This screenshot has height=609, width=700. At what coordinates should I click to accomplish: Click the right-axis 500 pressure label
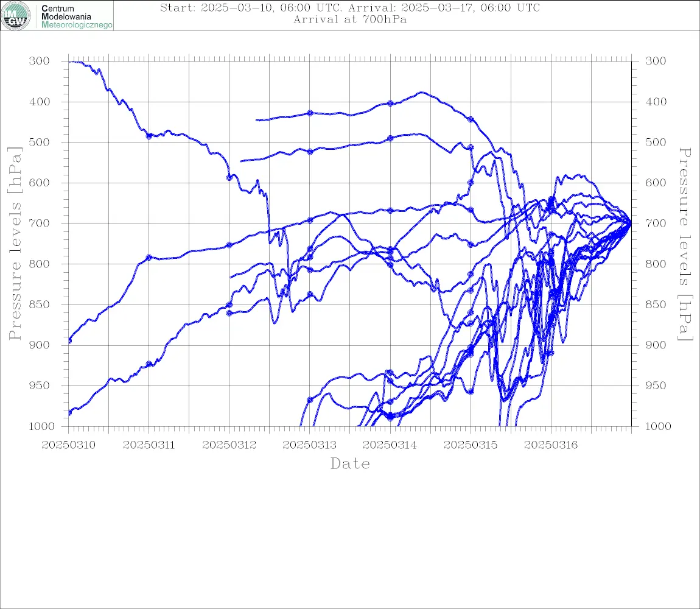coord(656,142)
